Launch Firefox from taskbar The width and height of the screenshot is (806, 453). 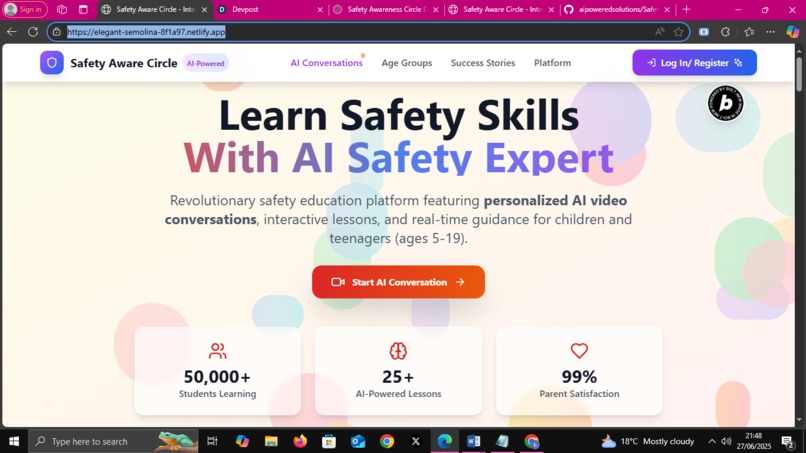click(300, 441)
